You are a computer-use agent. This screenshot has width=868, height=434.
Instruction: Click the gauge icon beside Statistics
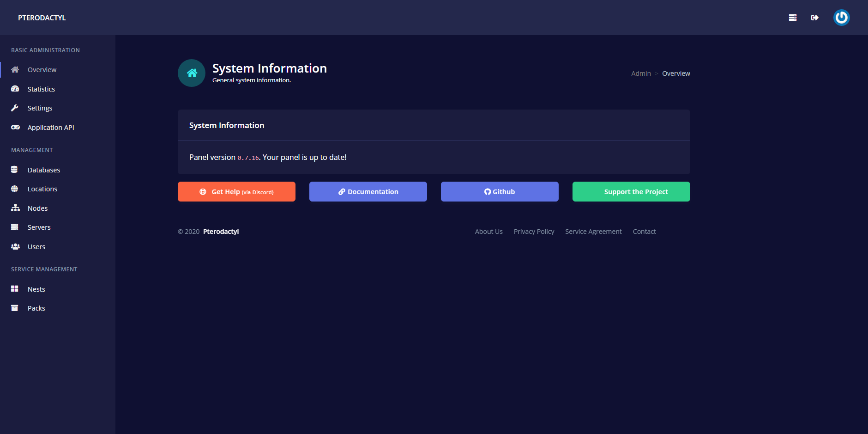click(x=15, y=89)
